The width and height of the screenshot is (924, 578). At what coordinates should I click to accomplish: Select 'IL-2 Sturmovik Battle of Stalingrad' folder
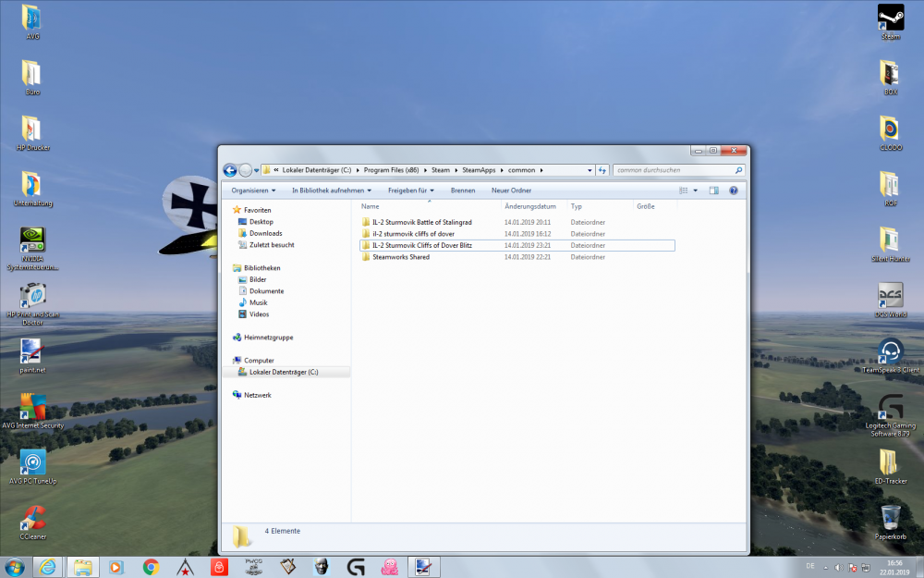pyautogui.click(x=422, y=222)
